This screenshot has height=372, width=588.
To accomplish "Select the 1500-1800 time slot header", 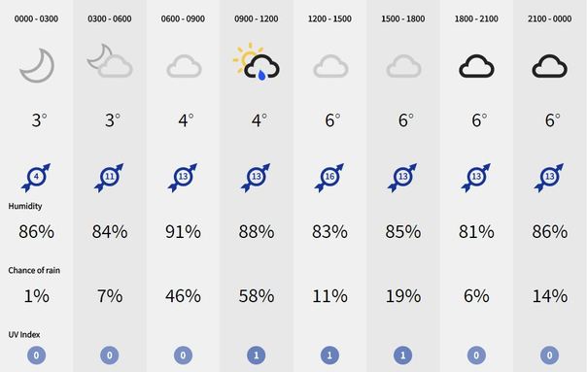I will (402, 18).
